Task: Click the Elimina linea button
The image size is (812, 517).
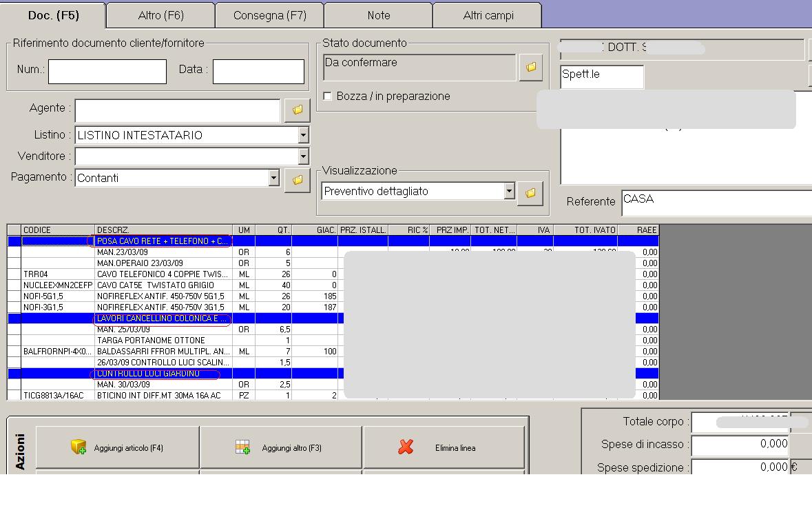Action: [x=444, y=447]
